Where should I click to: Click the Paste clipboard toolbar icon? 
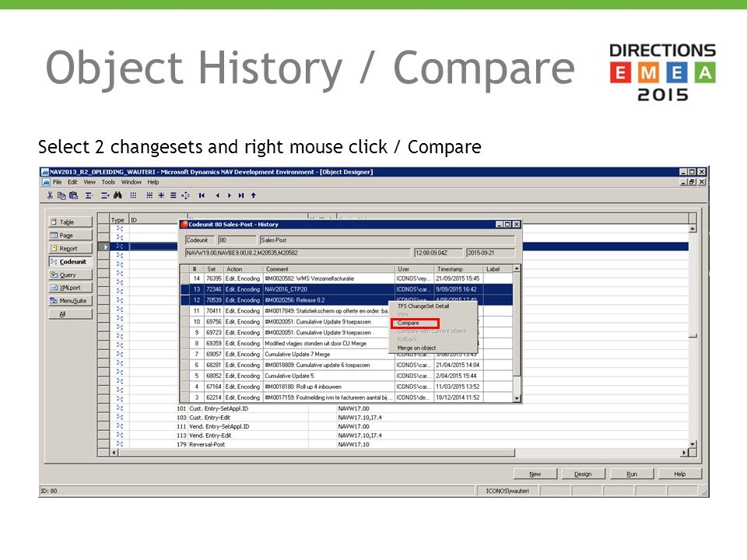(x=73, y=195)
